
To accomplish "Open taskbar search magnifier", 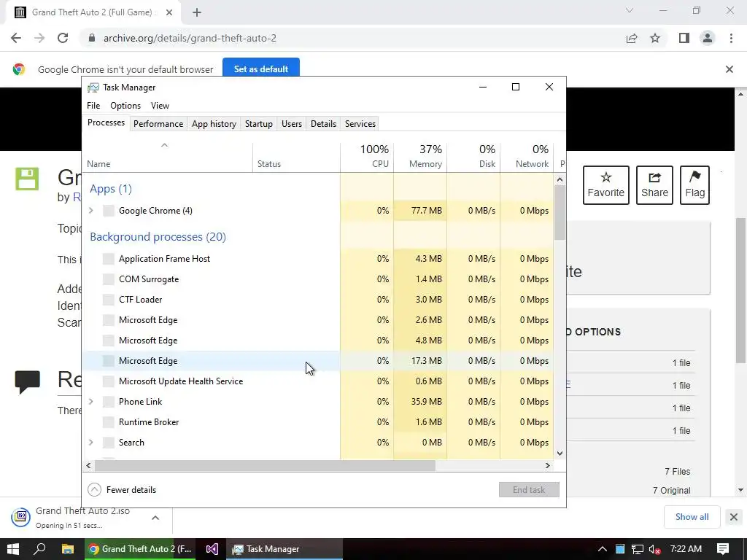I will coord(40,549).
